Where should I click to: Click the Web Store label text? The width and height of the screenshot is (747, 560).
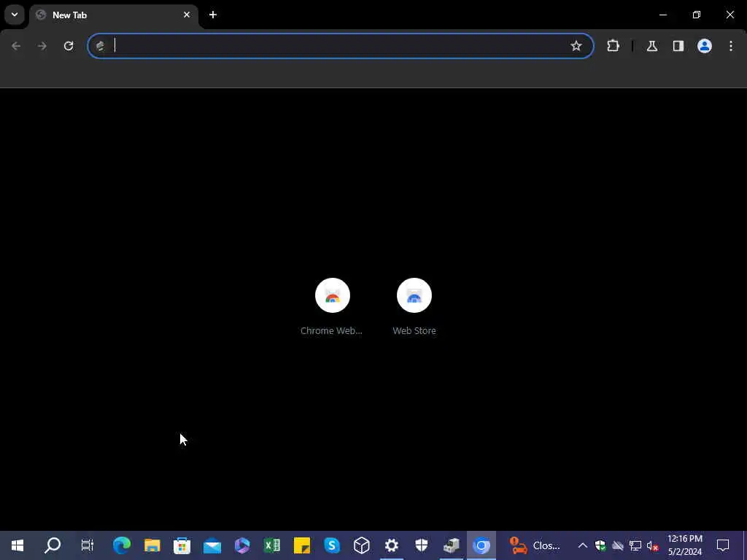click(x=414, y=330)
